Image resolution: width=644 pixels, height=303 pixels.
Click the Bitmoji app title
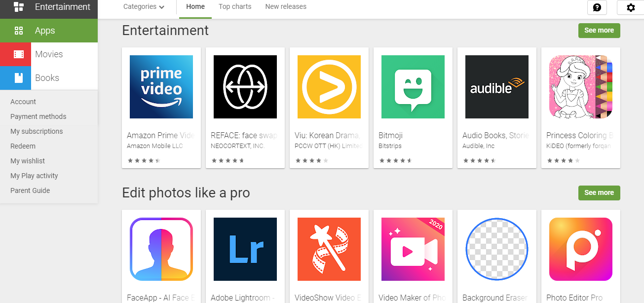pyautogui.click(x=391, y=135)
